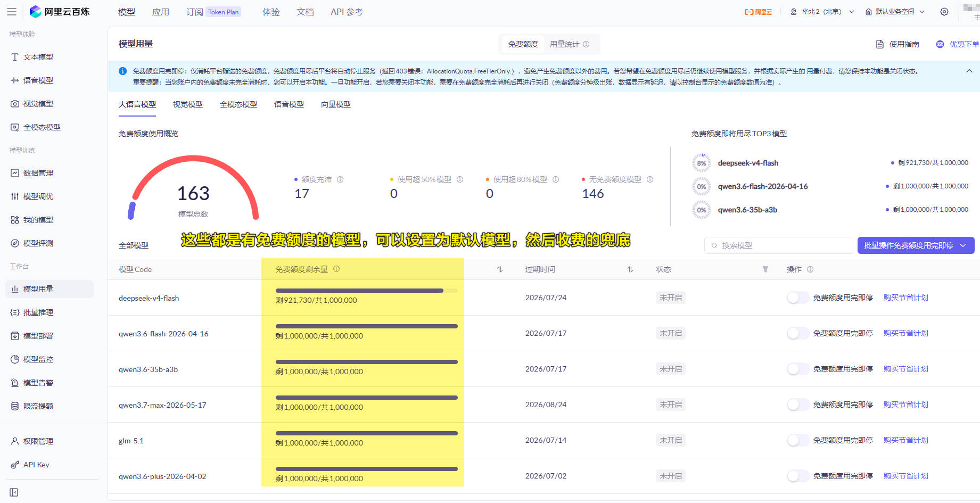Viewport: 980px width, 503px height.
Task: Focus the 搜索模型 search field
Action: (778, 245)
